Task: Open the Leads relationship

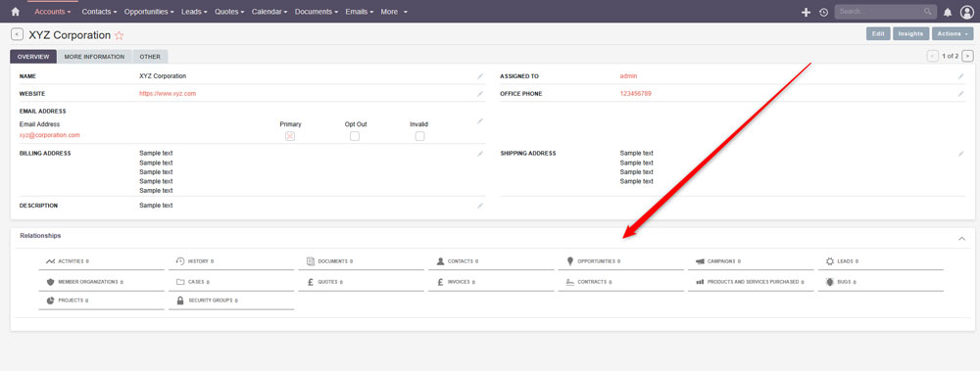Action: point(881,261)
